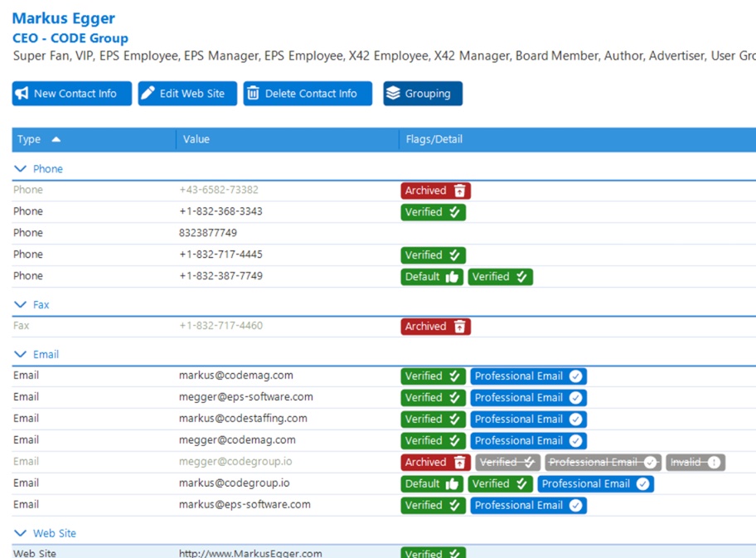Click Default badge on markus@codegroup.io
Viewport: 756px width, 558px height.
(432, 483)
